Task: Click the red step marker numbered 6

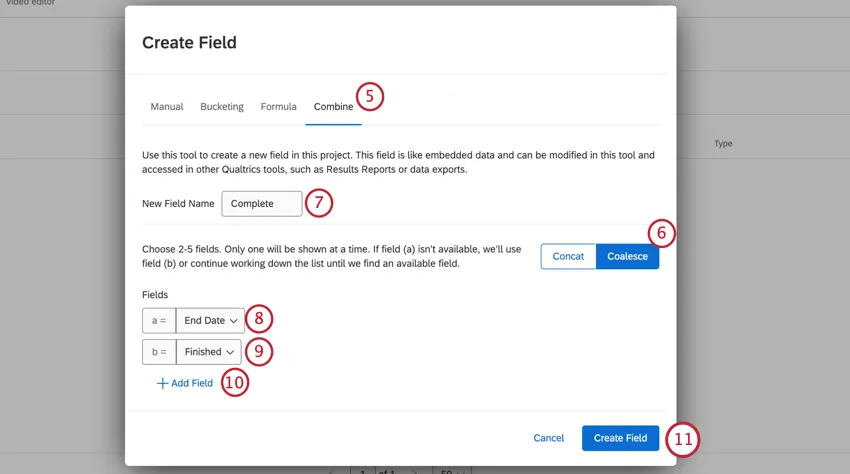Action: click(661, 233)
